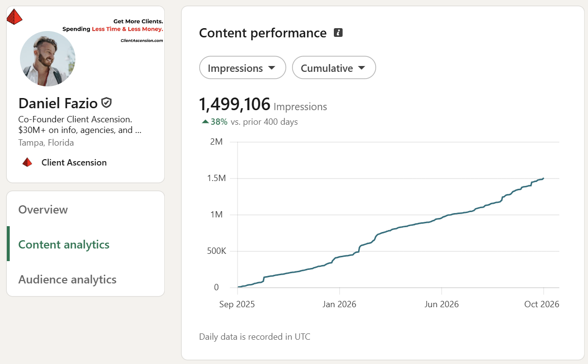The image size is (588, 364).
Task: Switch to Audience analytics tab
Action: pyautogui.click(x=68, y=280)
